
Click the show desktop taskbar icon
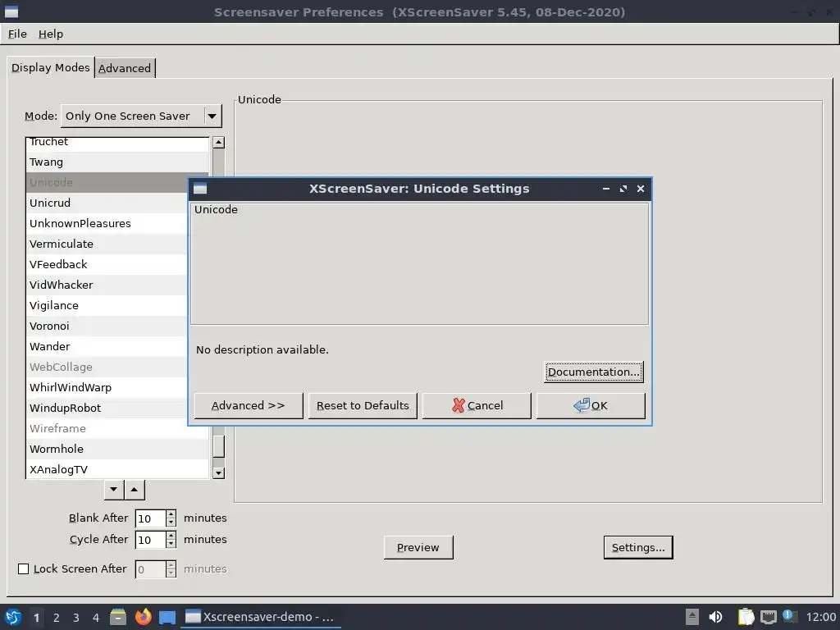(x=167, y=617)
